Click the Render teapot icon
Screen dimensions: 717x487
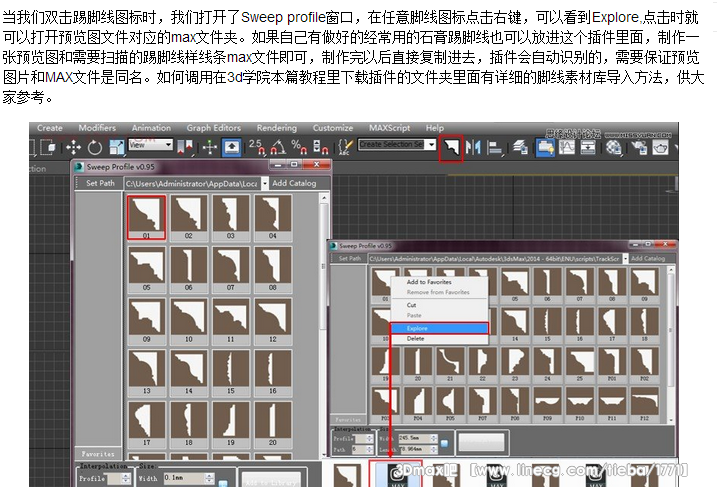tap(660, 147)
